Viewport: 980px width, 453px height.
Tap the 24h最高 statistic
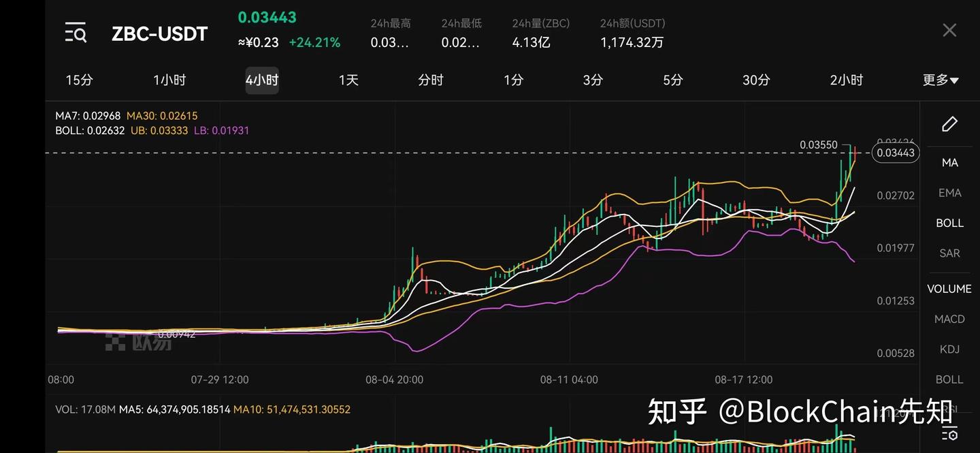click(x=391, y=33)
